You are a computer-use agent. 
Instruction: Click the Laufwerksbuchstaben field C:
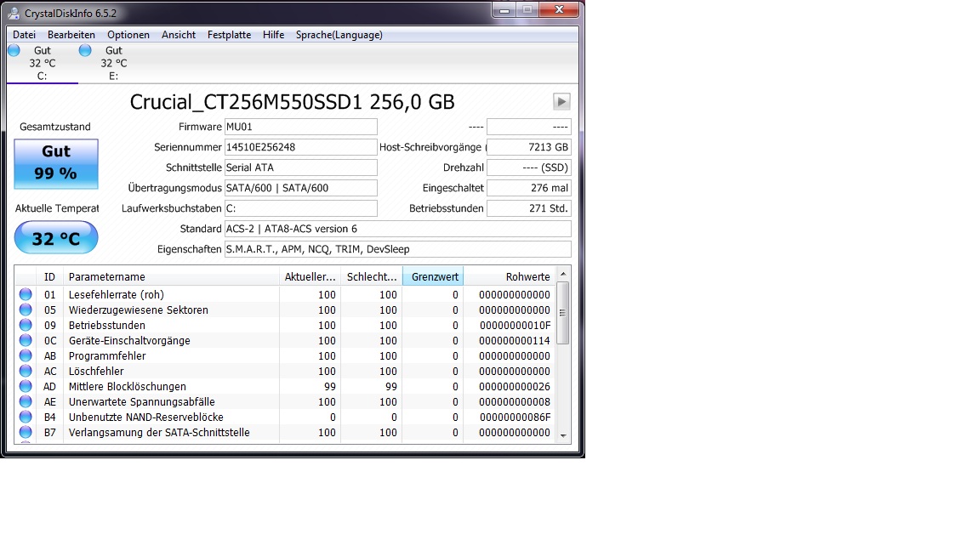coord(300,208)
